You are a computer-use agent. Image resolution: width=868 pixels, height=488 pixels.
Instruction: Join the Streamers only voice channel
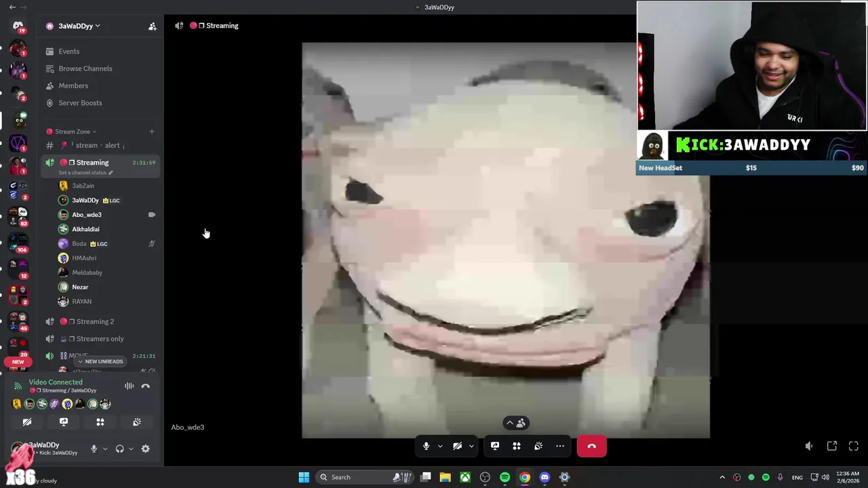pos(101,339)
